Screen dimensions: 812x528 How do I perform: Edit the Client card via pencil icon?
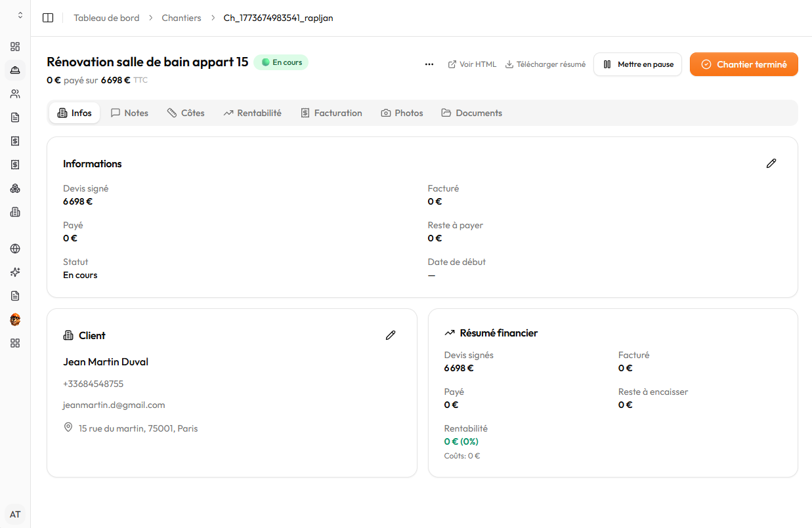[x=391, y=335]
